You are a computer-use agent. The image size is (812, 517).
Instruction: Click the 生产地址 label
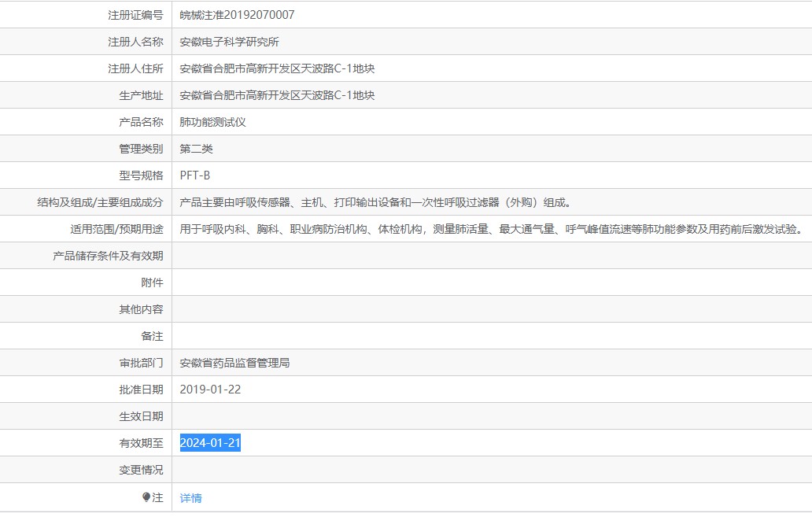142,95
